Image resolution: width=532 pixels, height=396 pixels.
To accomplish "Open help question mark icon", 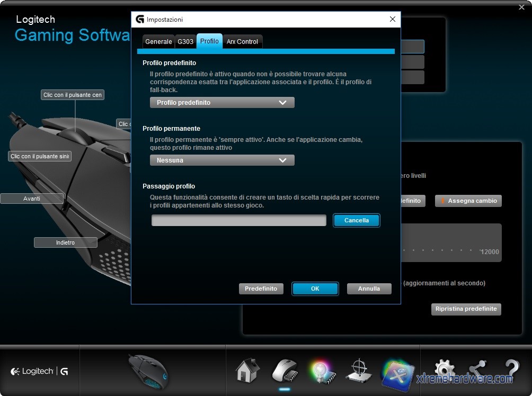I will pyautogui.click(x=511, y=370).
